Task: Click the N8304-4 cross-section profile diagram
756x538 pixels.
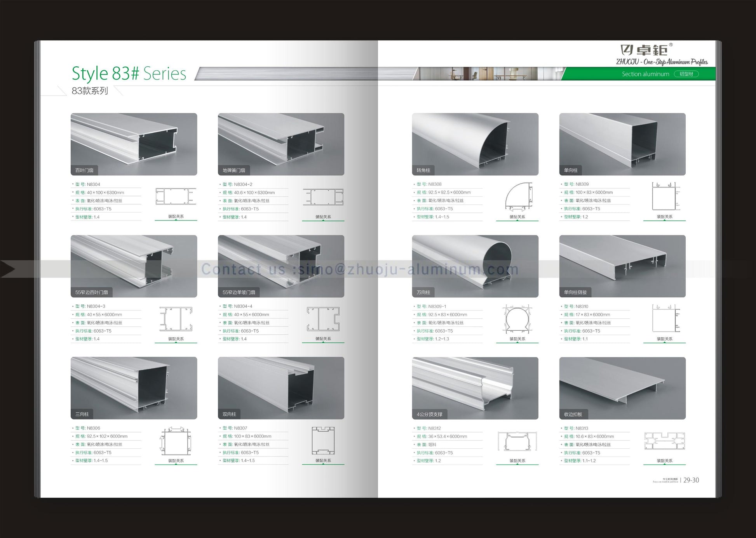Action: click(323, 319)
